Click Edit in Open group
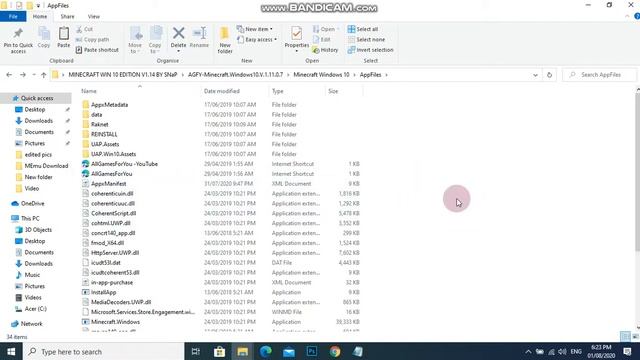The width and height of the screenshot is (640, 360). [x=322, y=40]
